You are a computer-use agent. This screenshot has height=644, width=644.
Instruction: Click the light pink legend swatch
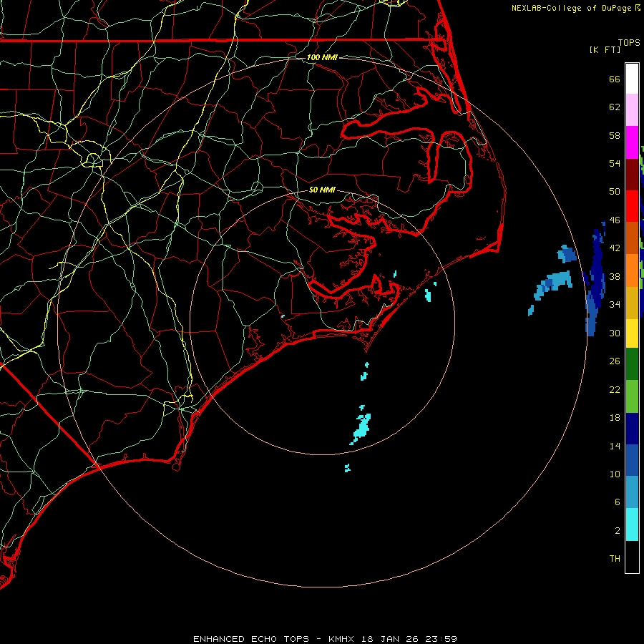632,110
